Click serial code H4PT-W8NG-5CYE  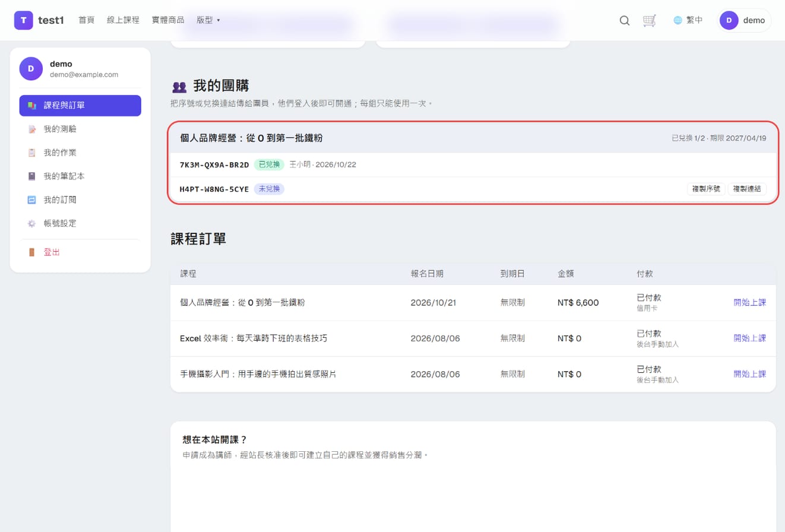(214, 189)
